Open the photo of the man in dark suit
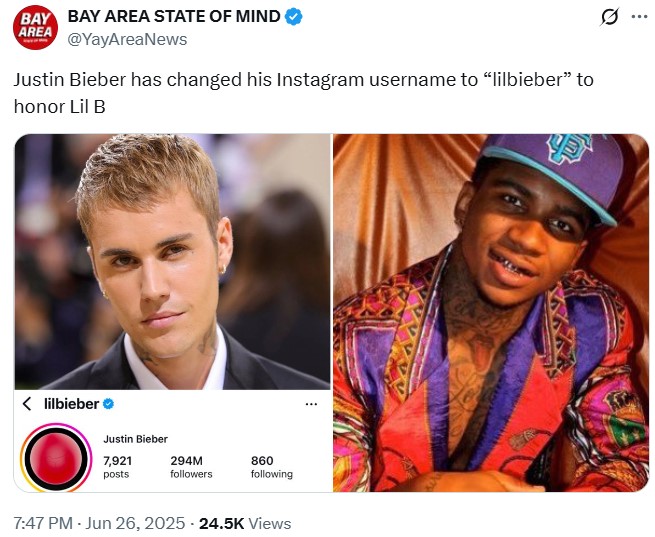 (x=172, y=260)
